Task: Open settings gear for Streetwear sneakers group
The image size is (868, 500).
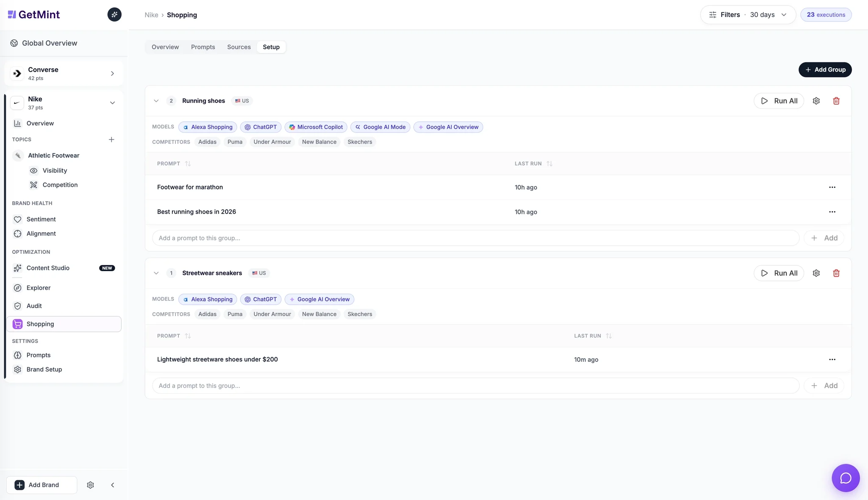Action: (x=816, y=273)
